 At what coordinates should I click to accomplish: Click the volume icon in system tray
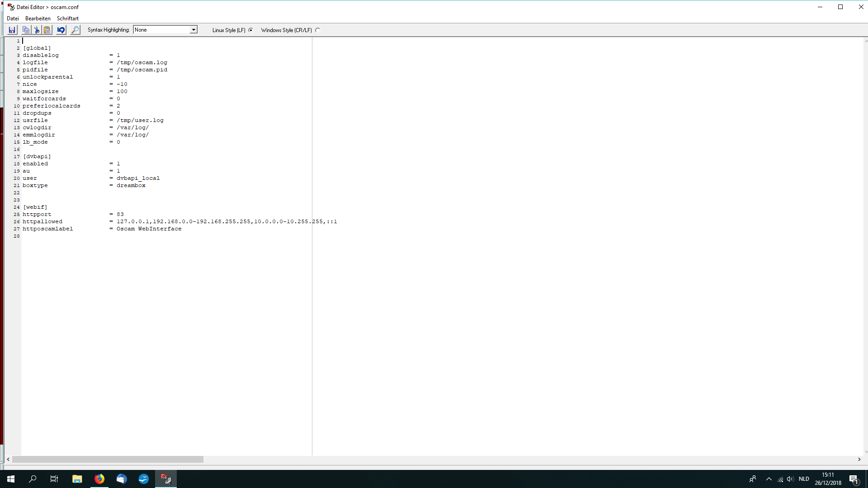(790, 479)
